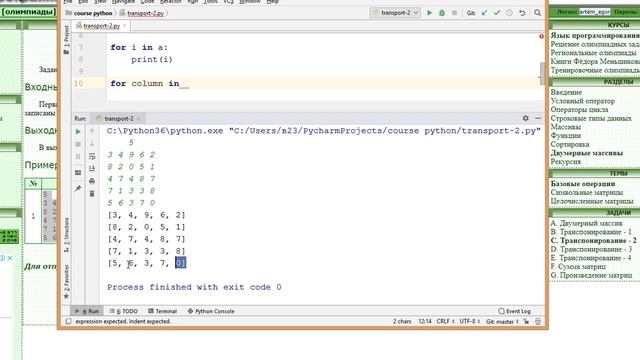Open 'Условный оператор' section in the browser sidebar
The width and height of the screenshot is (640, 360).
(x=582, y=101)
